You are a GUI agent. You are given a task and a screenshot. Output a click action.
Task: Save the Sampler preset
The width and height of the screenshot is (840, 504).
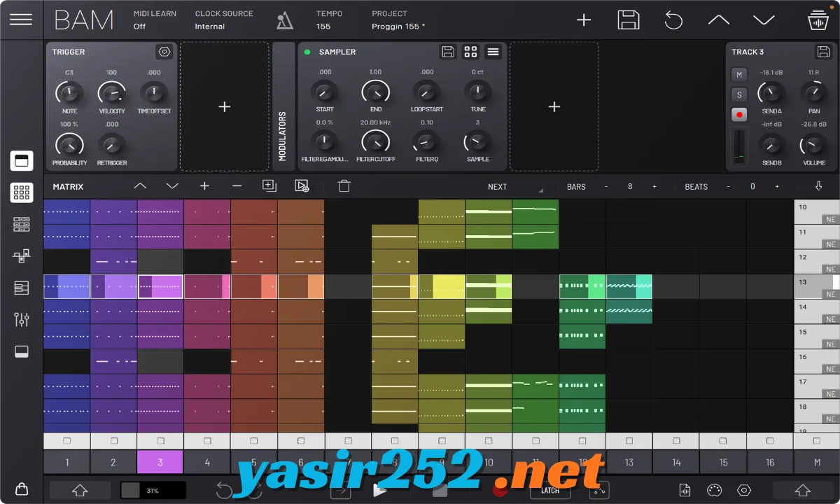pos(448,52)
